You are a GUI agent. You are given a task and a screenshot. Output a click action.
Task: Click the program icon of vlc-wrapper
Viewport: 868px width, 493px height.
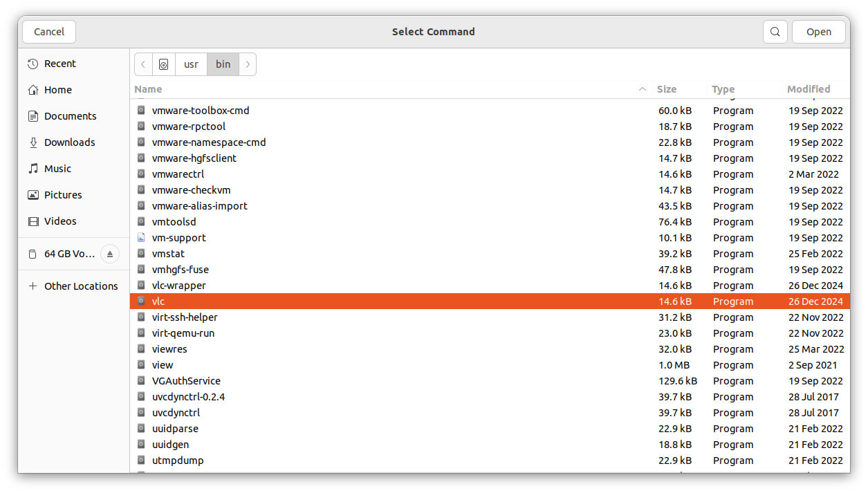[141, 286]
